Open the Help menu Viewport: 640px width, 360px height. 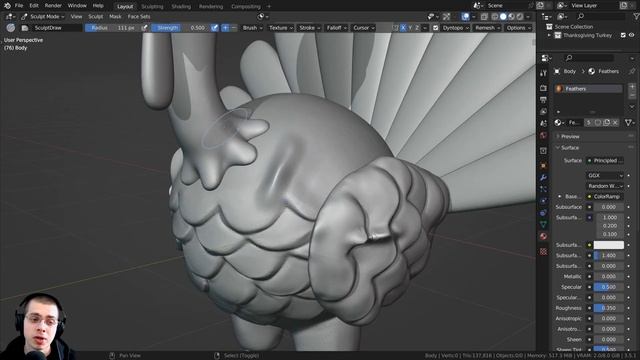(98, 6)
